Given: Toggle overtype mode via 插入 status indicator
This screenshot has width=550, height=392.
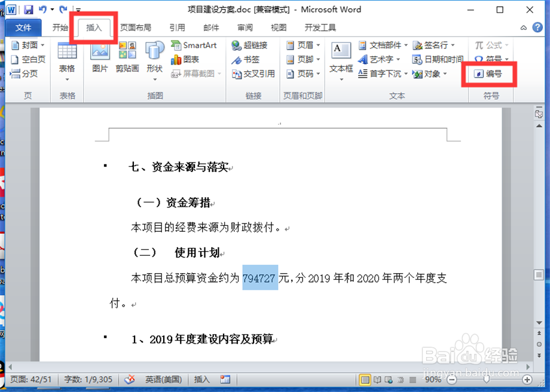Looking at the screenshot, I should [x=202, y=379].
